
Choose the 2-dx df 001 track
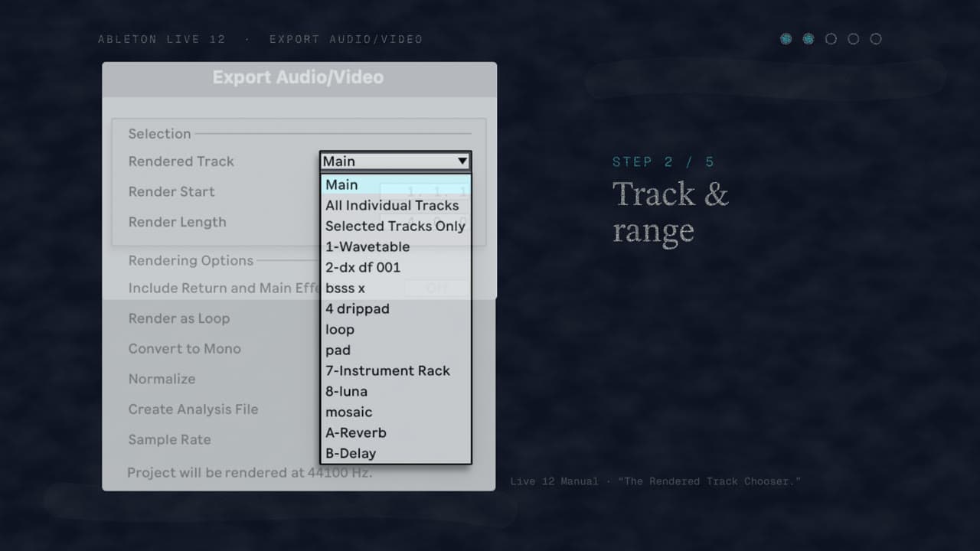[x=395, y=267]
